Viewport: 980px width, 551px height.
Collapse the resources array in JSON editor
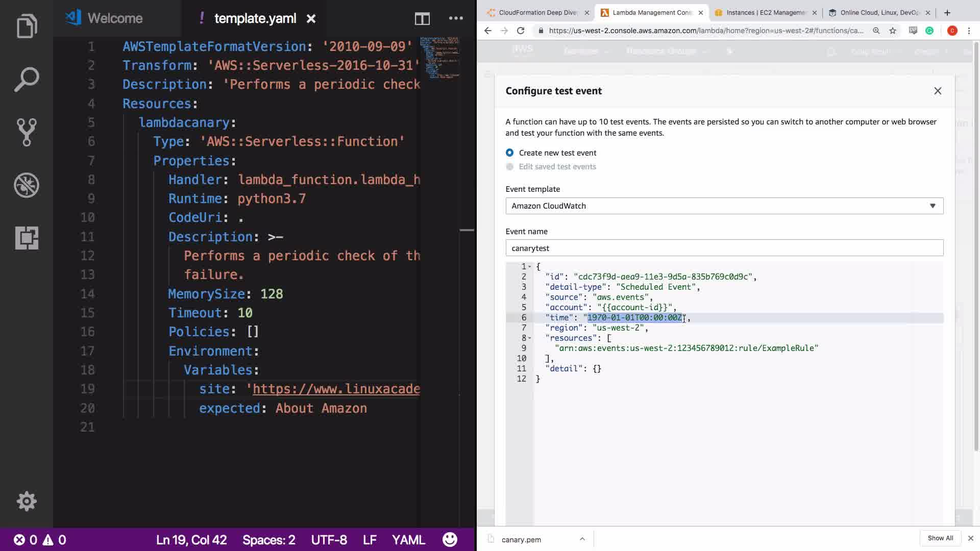coord(530,338)
